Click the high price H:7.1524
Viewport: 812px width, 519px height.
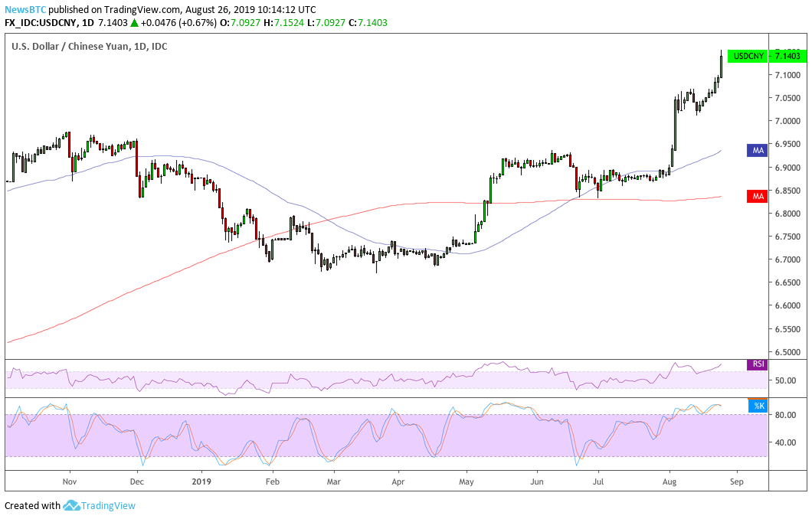[x=283, y=23]
